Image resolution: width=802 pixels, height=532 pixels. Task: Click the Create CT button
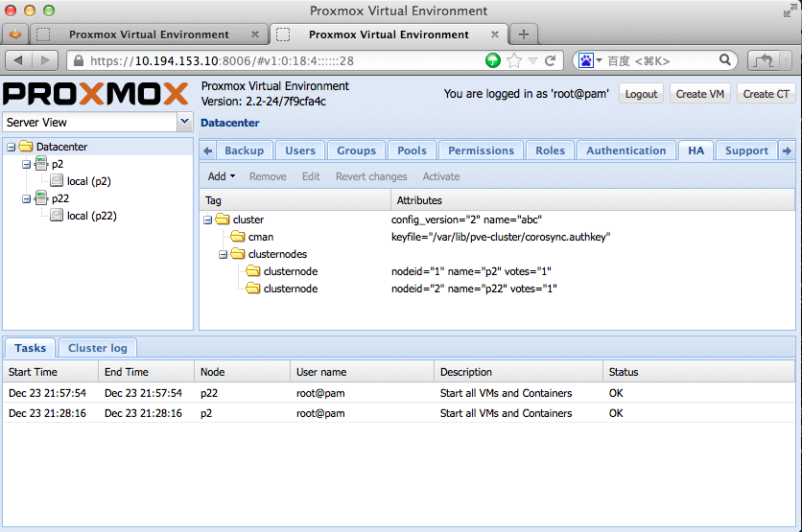point(766,94)
